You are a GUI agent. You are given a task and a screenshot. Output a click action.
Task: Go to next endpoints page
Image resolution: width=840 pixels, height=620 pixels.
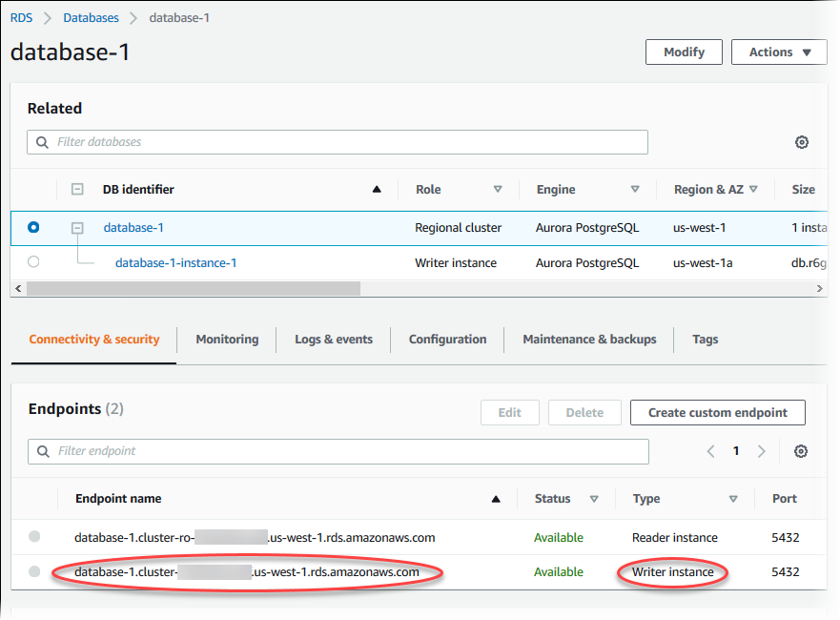coord(761,451)
